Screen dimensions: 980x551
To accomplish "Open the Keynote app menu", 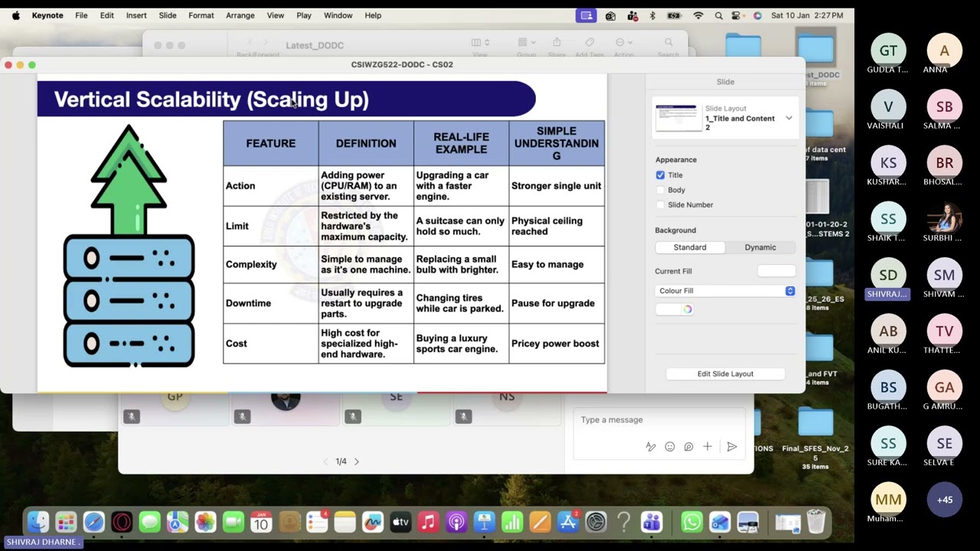I will (47, 15).
